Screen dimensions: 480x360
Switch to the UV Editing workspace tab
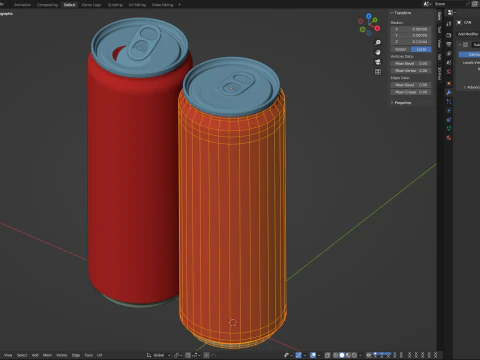[x=137, y=5]
